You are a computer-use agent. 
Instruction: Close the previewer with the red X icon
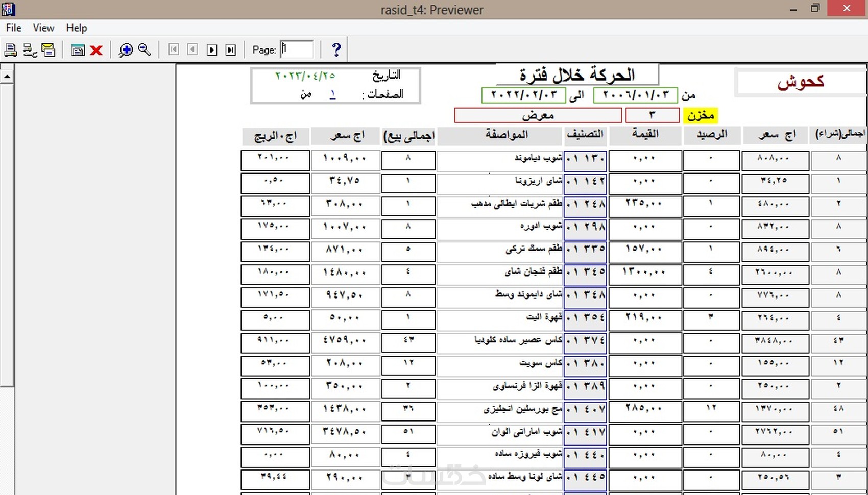click(x=96, y=49)
